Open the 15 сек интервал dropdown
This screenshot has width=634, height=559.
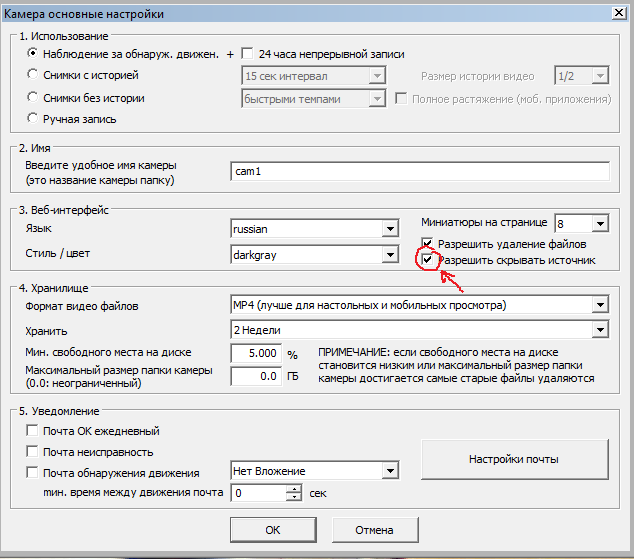314,76
